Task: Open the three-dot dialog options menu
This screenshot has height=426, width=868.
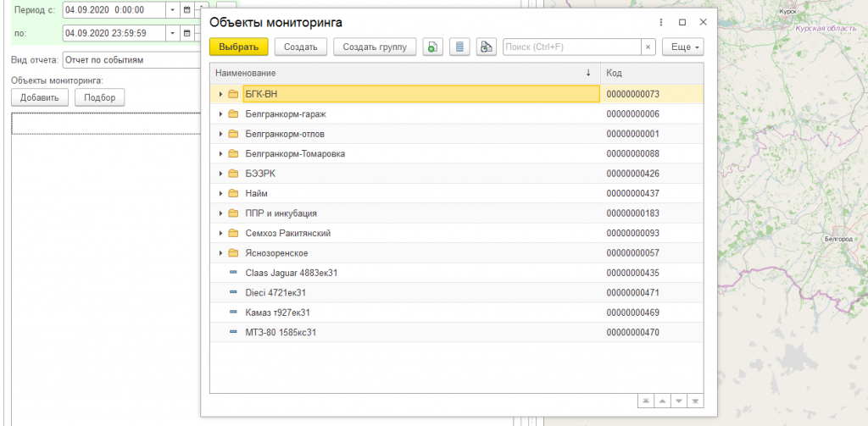Action: pyautogui.click(x=661, y=23)
